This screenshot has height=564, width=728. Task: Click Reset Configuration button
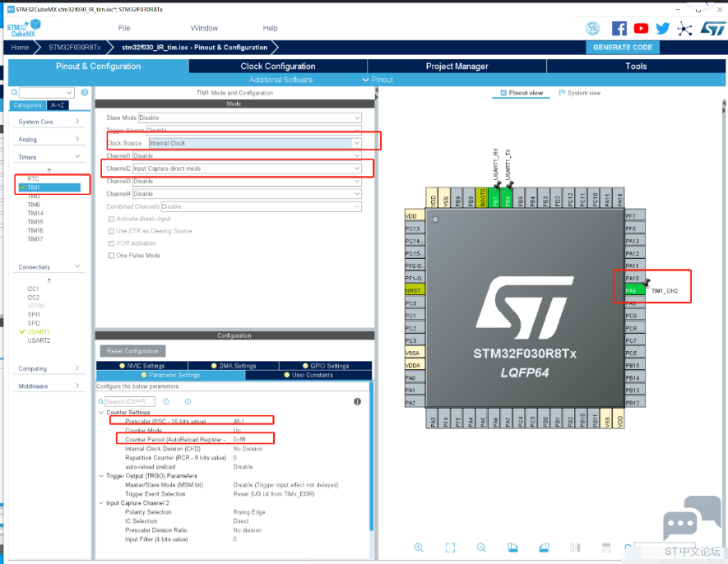[x=132, y=351]
